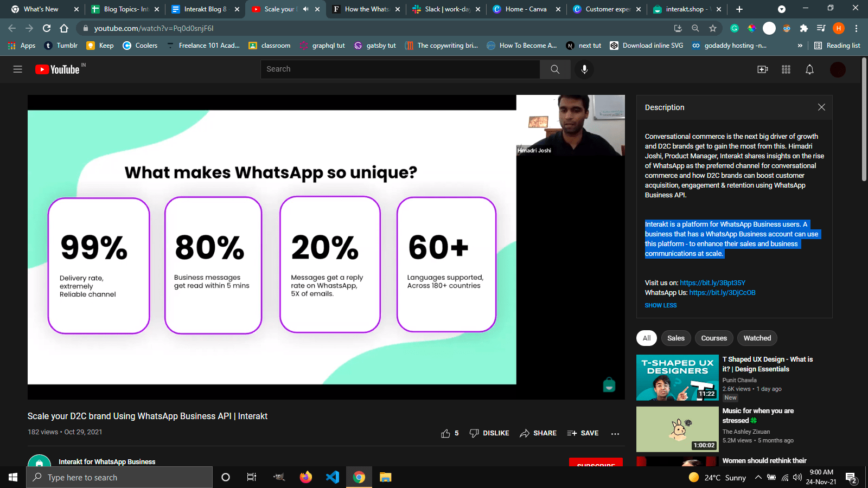This screenshot has height=488, width=868.
Task: Open the zoom magnifier in address bar
Action: (695, 28)
